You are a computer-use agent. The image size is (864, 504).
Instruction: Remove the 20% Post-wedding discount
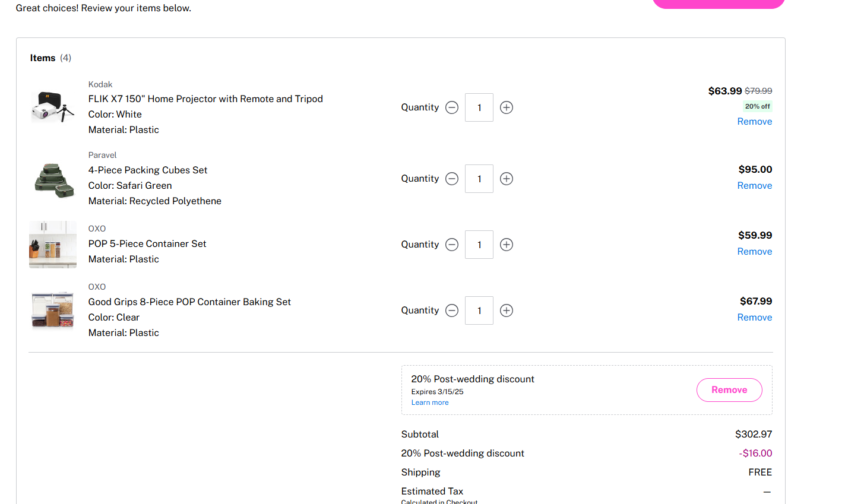(x=729, y=390)
